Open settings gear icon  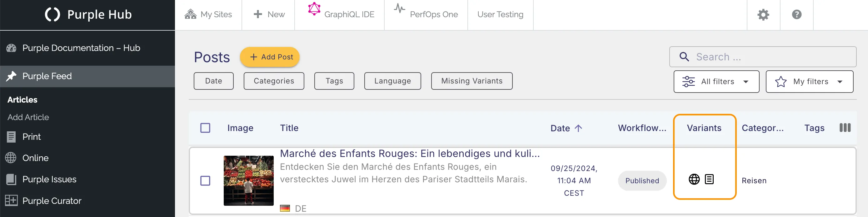tap(763, 14)
